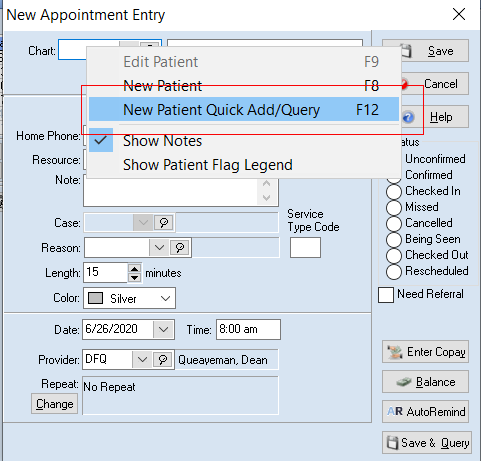Open the Date picker dropdown

163,330
